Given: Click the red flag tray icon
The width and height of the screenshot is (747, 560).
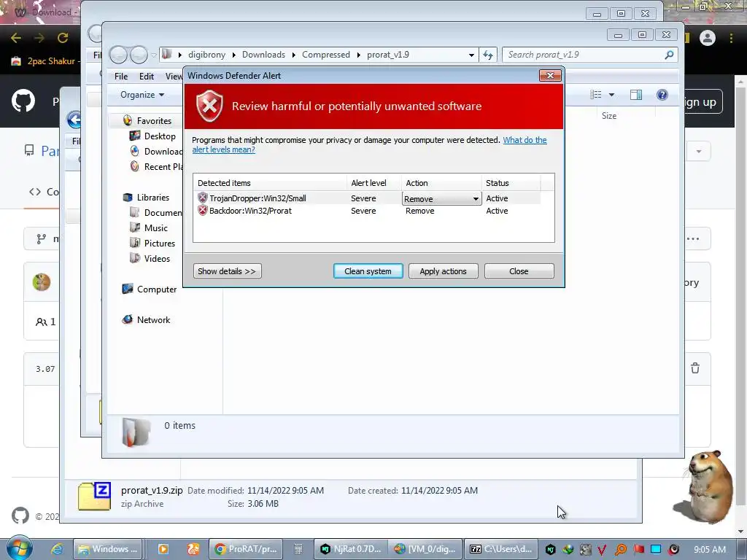Looking at the screenshot, I should point(639,549).
